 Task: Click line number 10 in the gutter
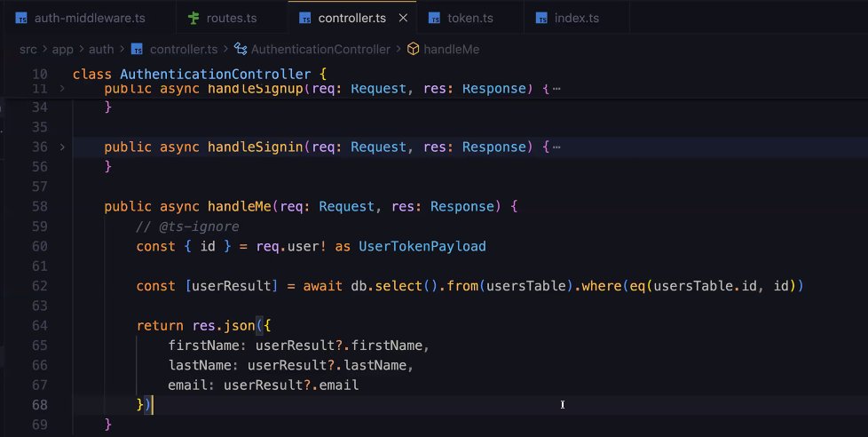[40, 75]
